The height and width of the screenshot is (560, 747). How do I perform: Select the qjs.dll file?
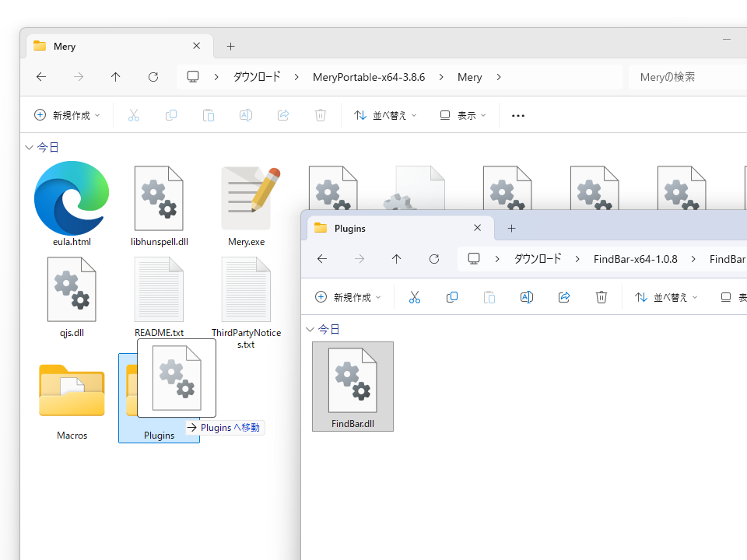72,296
